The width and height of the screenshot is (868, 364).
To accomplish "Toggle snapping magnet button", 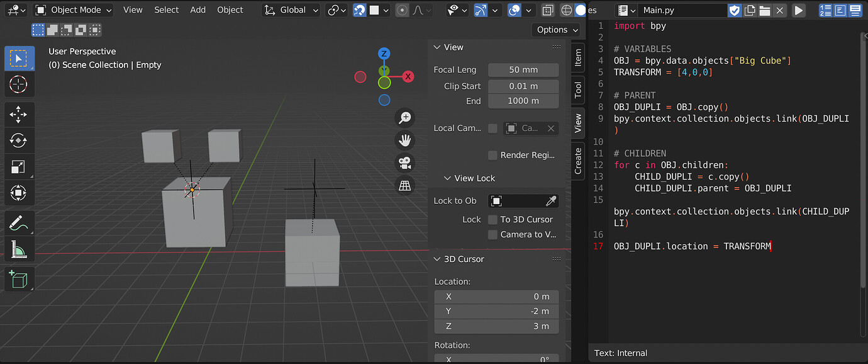I will coord(360,10).
